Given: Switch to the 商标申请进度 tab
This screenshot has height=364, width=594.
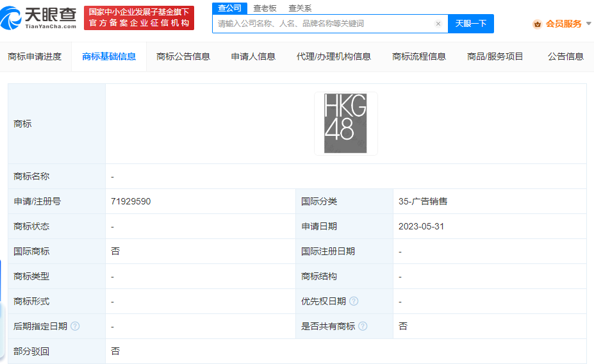Looking at the screenshot, I should 35,57.
